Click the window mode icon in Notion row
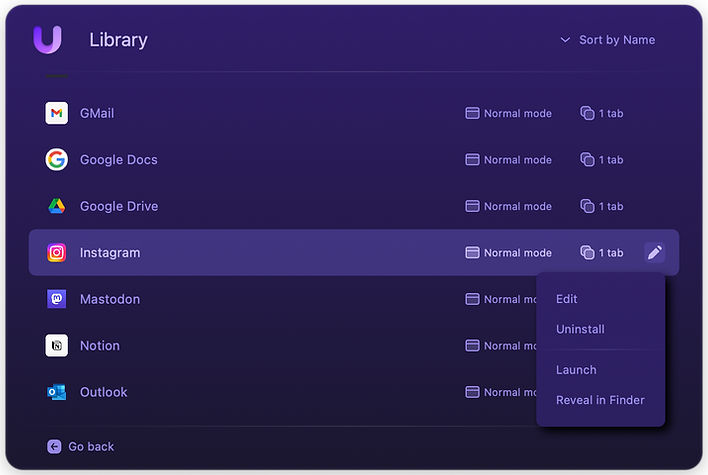708x475 pixels. (x=472, y=345)
